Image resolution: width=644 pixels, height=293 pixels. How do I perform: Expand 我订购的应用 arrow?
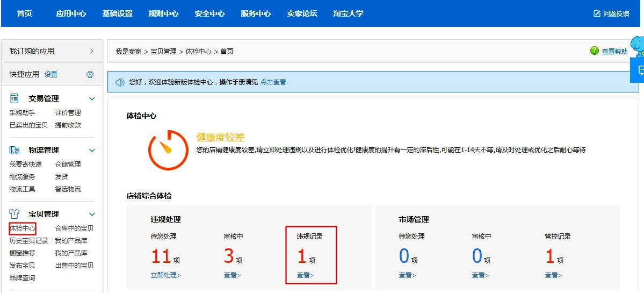pos(92,51)
